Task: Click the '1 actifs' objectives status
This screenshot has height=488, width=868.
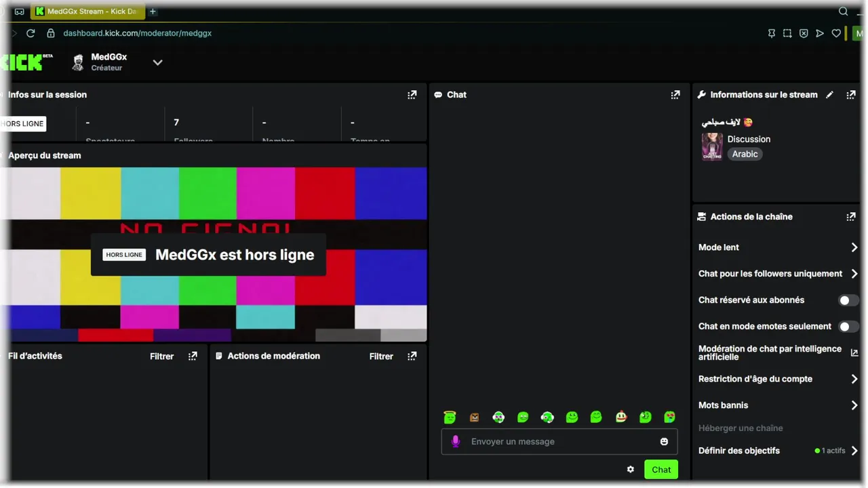Action: point(830,451)
